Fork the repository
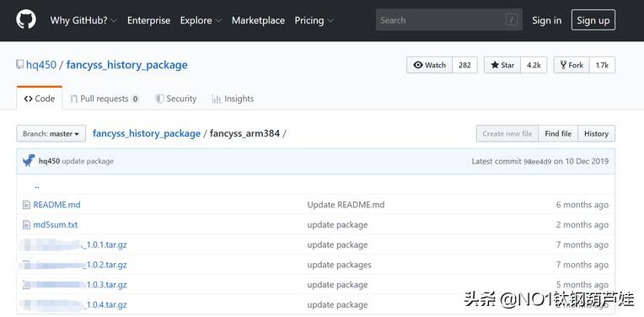 coord(572,65)
